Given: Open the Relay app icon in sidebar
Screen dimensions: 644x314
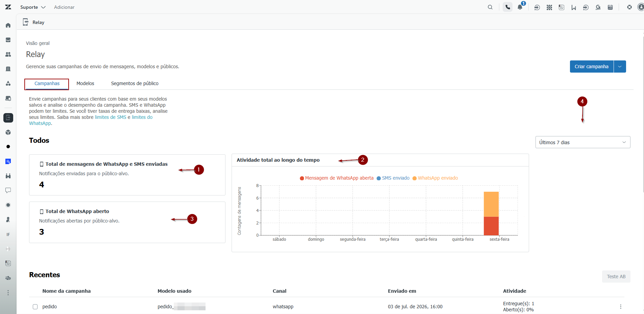Looking at the screenshot, I should tap(8, 118).
